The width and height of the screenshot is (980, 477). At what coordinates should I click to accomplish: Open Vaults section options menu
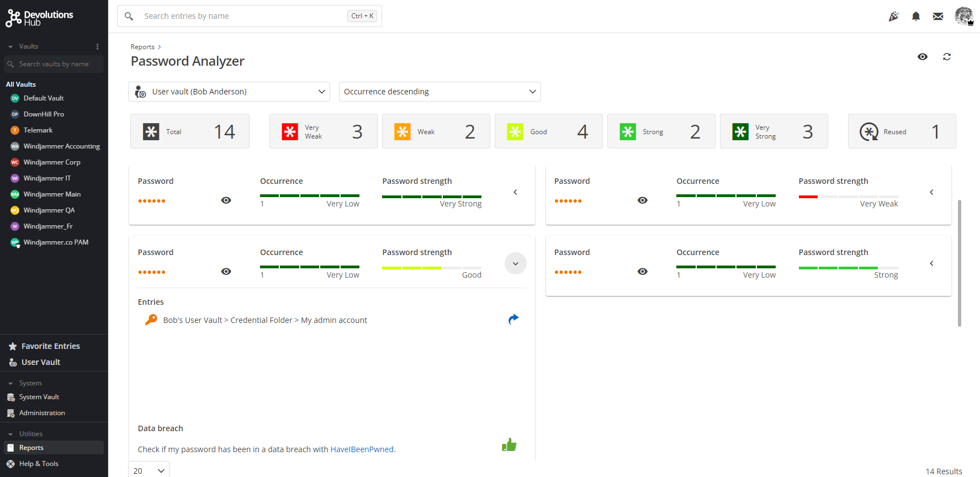tap(97, 46)
